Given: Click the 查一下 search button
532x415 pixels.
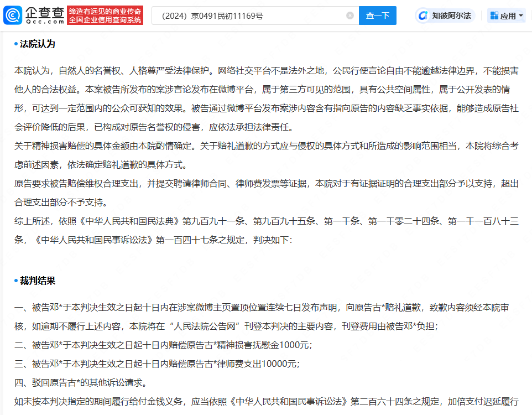Looking at the screenshot, I should click(x=377, y=15).
